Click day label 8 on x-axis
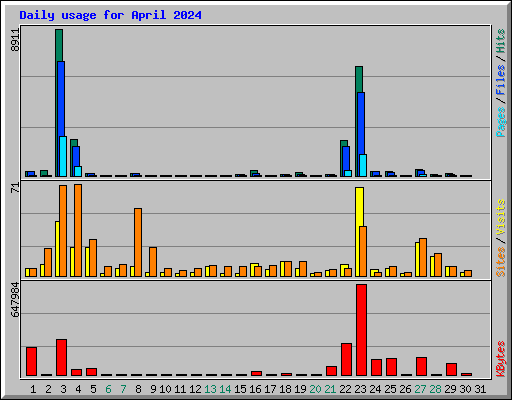This screenshot has height=400, width=512. [138, 389]
